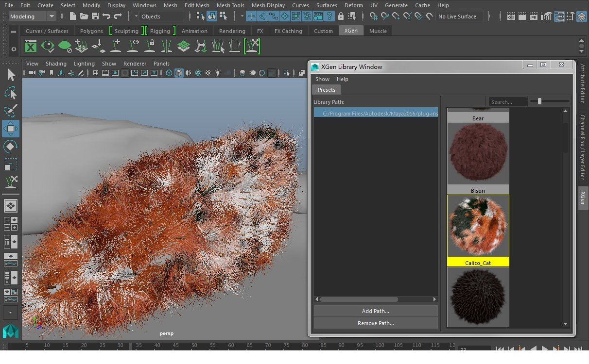
Task: Click the snap to points magnet icon
Action: (x=396, y=16)
